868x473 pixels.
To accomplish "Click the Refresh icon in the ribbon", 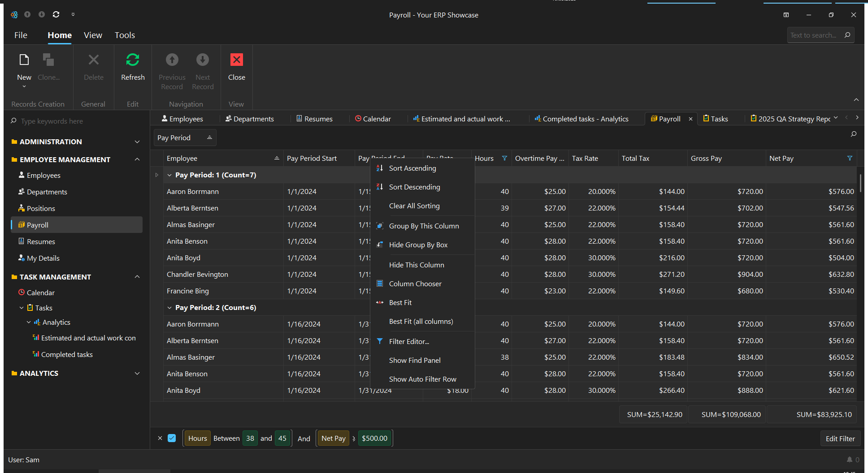I will [133, 60].
